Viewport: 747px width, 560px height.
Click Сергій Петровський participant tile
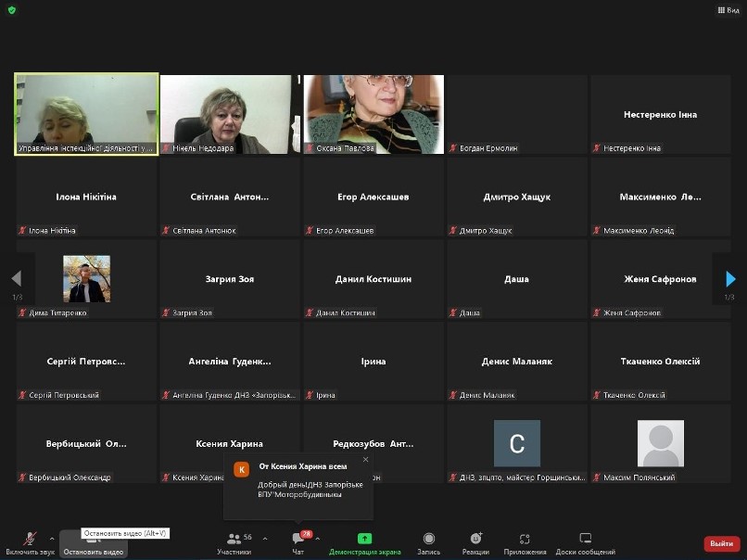[x=86, y=362]
